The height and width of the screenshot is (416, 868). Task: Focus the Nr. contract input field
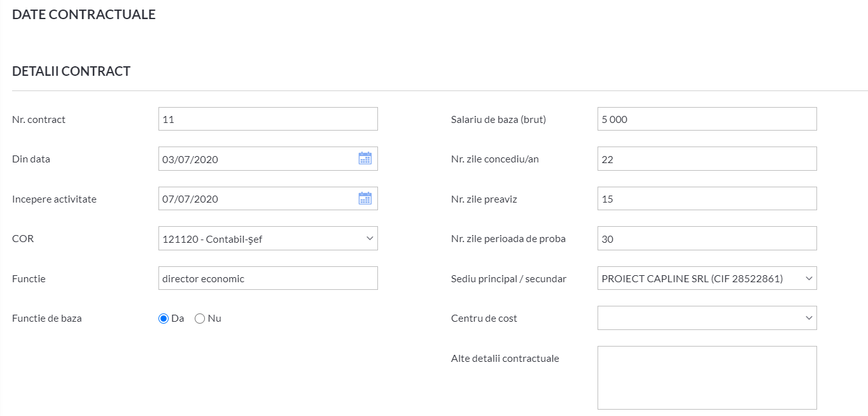[x=268, y=119]
